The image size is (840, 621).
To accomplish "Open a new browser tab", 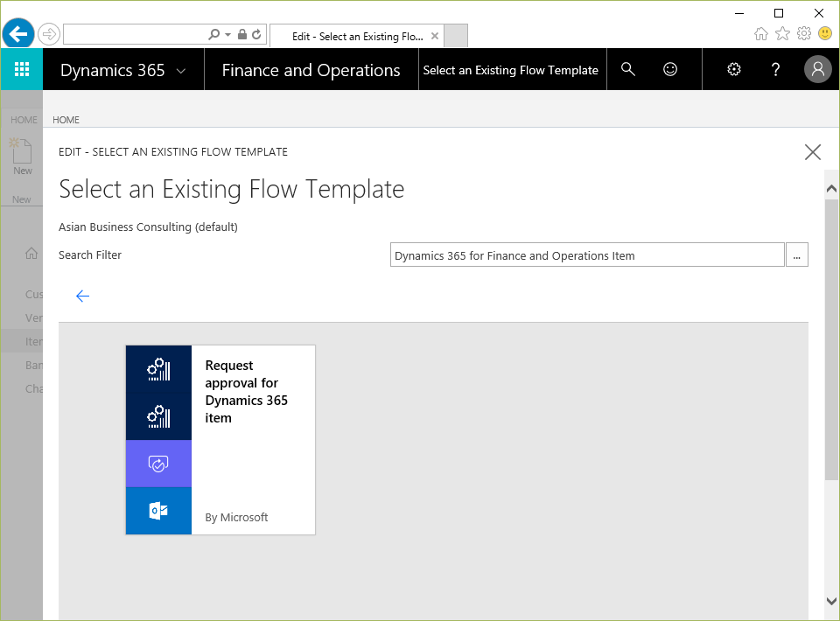I will (456, 35).
